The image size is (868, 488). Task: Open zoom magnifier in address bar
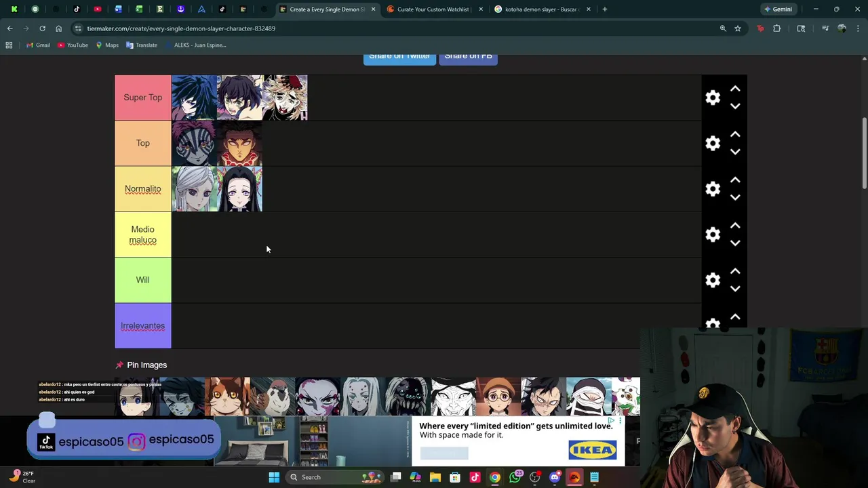tap(723, 28)
